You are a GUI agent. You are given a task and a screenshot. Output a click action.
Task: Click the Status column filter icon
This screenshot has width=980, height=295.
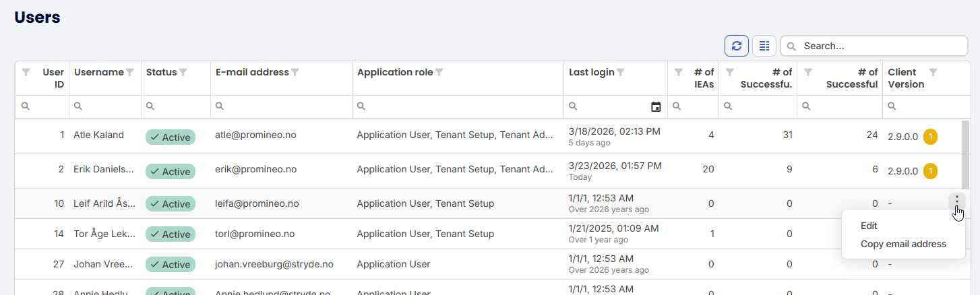[x=183, y=72]
